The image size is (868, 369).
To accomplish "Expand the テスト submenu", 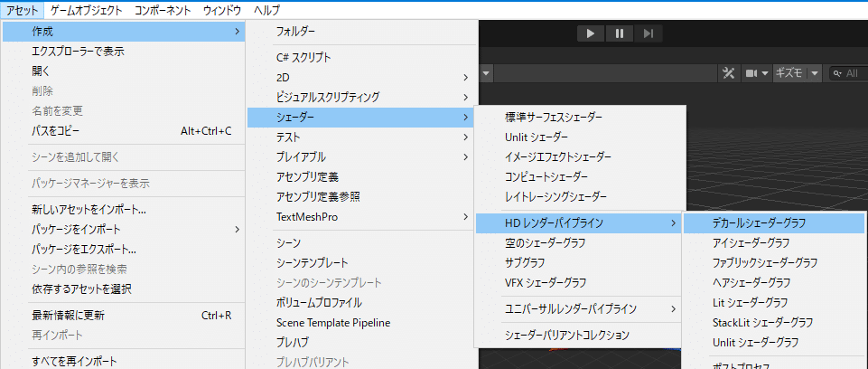I will pyautogui.click(x=361, y=137).
